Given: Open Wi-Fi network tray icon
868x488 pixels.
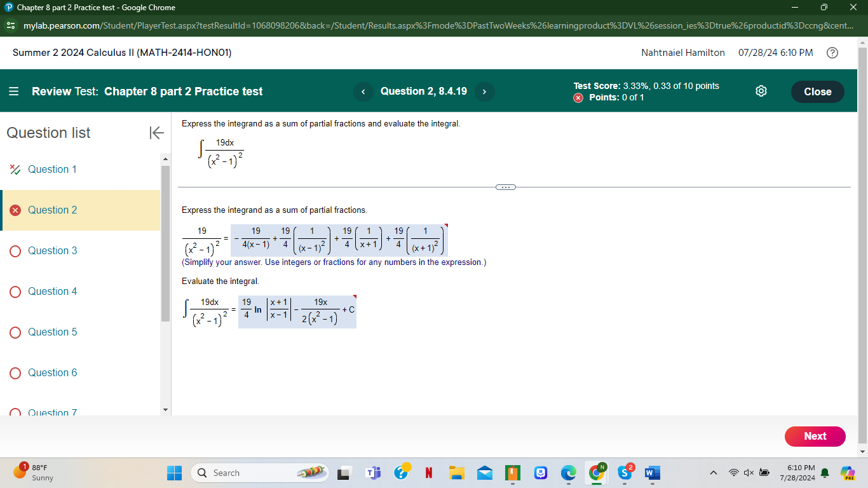Looking at the screenshot, I should [735, 473].
